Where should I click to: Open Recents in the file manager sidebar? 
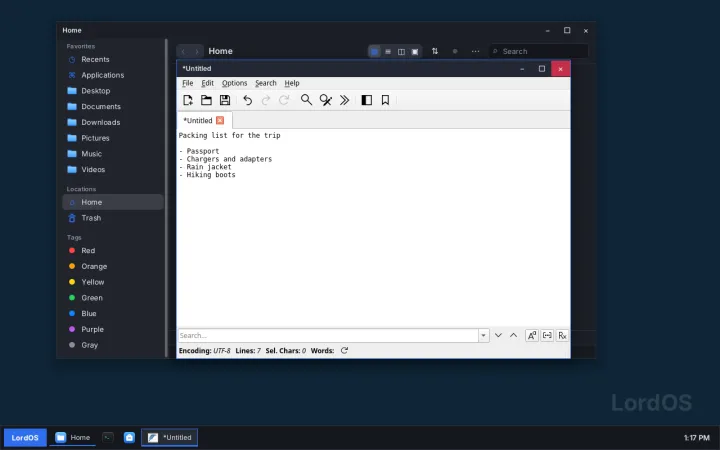click(113, 59)
